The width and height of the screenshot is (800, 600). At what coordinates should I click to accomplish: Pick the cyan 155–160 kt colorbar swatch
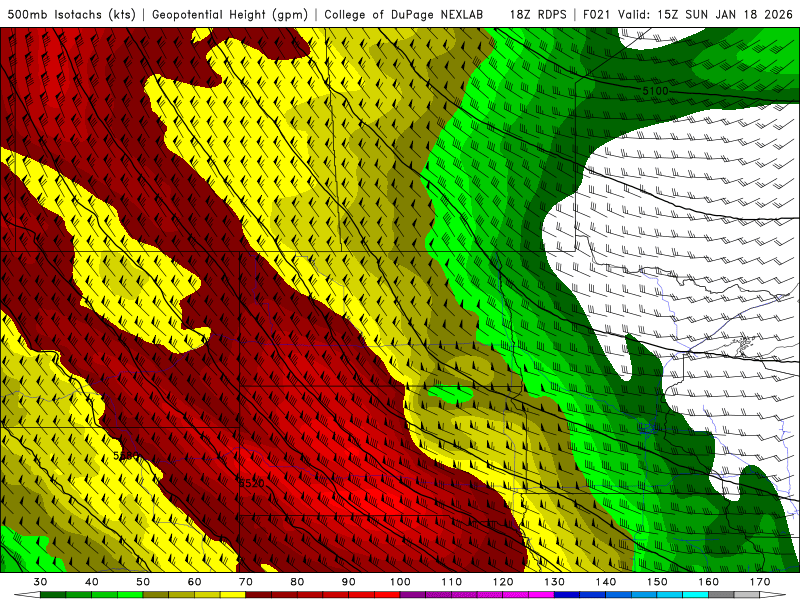point(695,595)
